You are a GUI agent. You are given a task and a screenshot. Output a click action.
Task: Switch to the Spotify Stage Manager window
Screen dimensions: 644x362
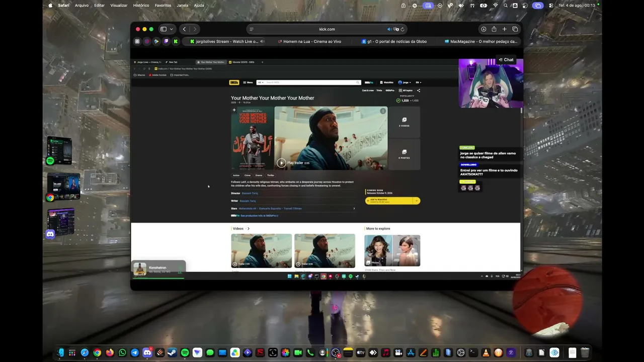click(x=60, y=150)
